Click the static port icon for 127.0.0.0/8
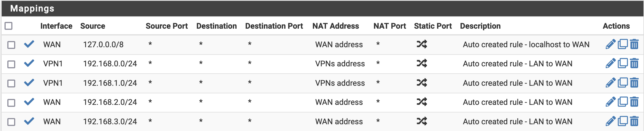Image resolution: width=644 pixels, height=131 pixels. click(422, 44)
